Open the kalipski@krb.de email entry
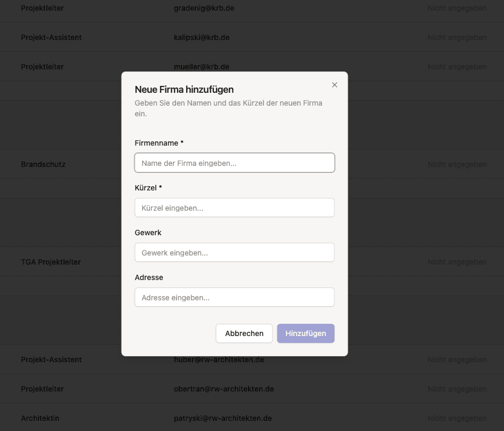 [202, 38]
